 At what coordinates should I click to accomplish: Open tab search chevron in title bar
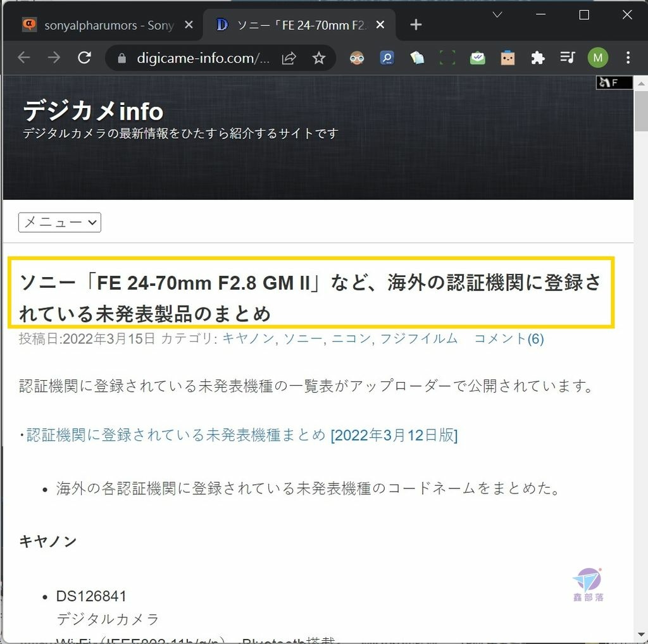tap(497, 15)
